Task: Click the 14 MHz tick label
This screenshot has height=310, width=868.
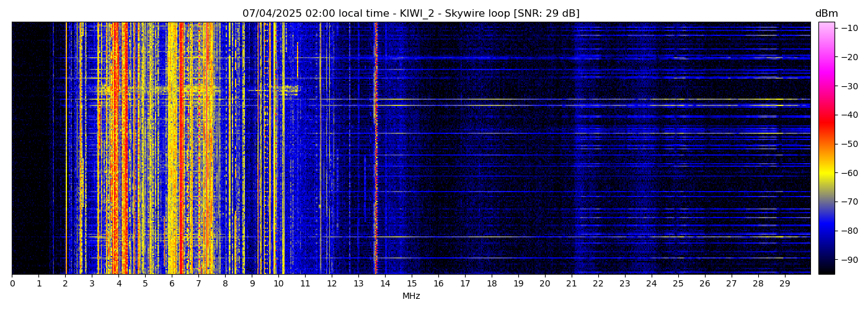Action: [385, 283]
